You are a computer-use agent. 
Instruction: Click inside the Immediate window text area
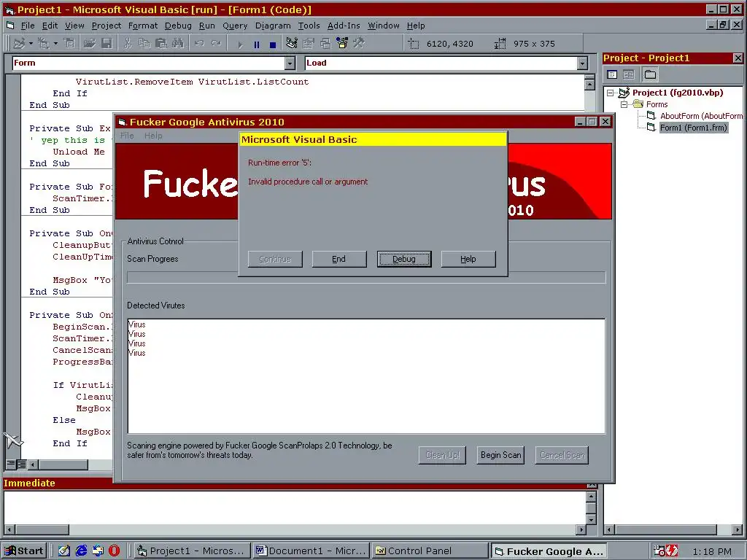pos(295,507)
